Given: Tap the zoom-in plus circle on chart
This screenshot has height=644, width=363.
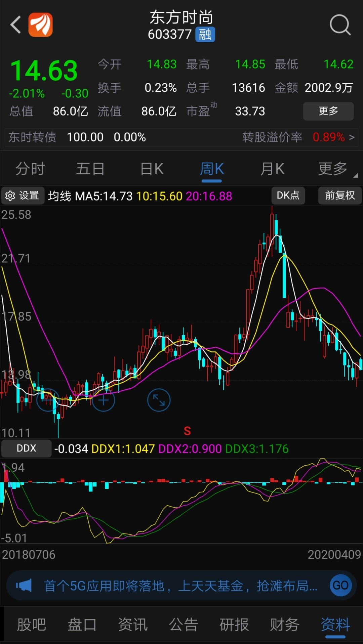Looking at the screenshot, I should (104, 400).
